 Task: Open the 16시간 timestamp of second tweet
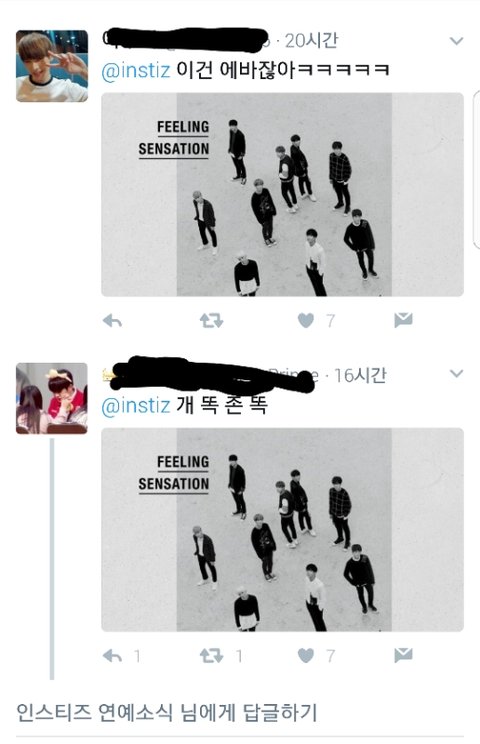[x=360, y=376]
